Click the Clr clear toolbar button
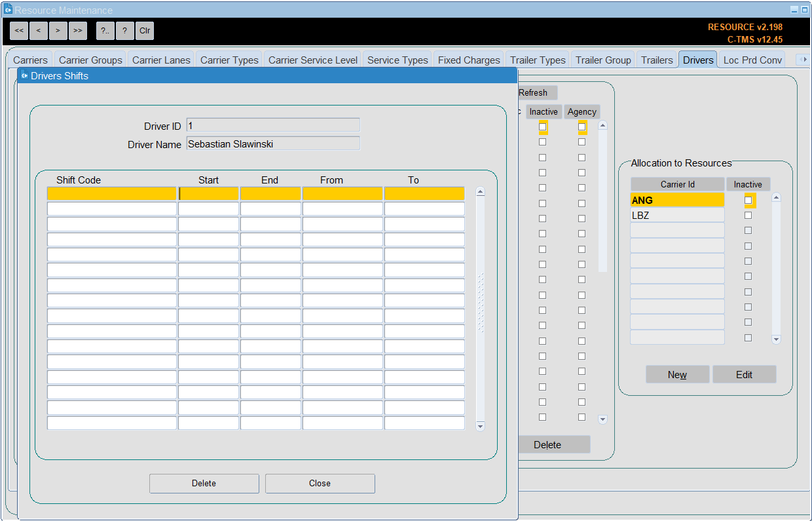Viewport: 812px width, 521px height. 145,31
